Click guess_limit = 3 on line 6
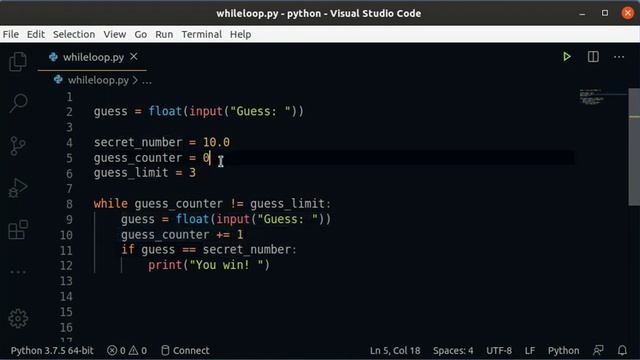640x360 pixels. [144, 173]
